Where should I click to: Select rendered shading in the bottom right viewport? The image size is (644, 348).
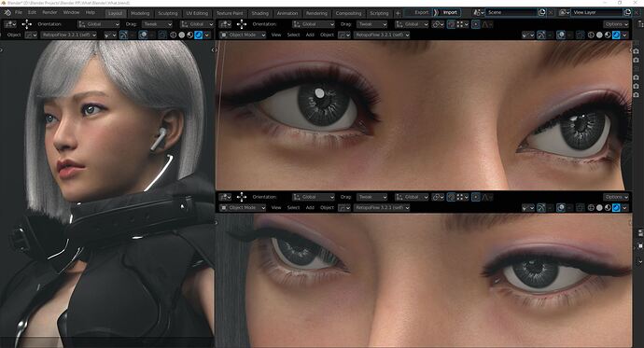click(x=616, y=208)
